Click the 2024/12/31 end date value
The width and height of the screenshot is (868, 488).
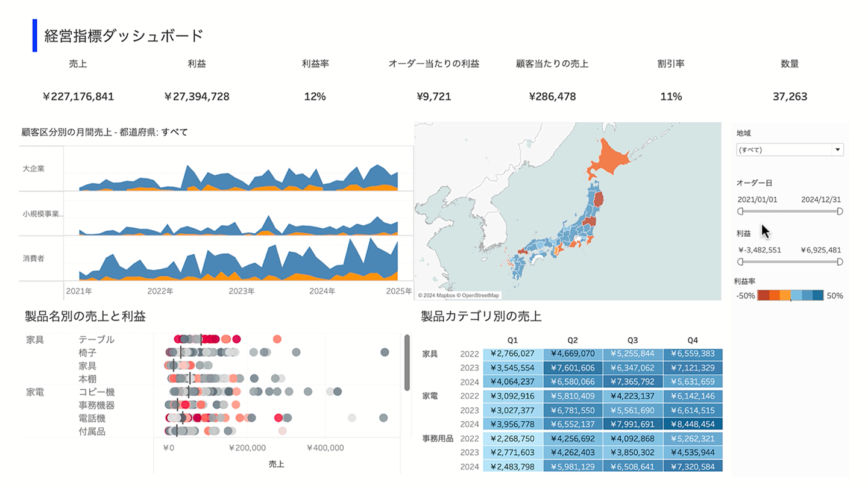821,199
